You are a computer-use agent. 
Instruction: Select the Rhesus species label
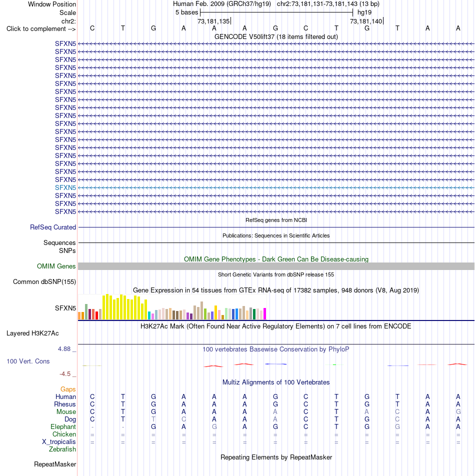[65, 404]
